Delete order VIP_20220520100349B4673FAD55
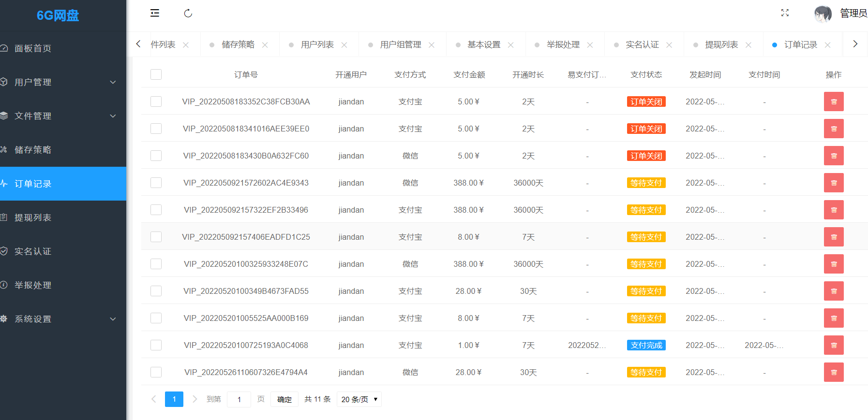 tap(834, 291)
